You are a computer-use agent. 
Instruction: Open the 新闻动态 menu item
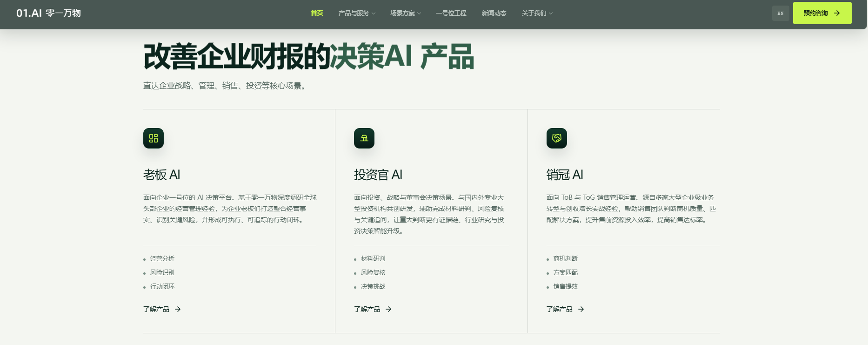tap(494, 13)
